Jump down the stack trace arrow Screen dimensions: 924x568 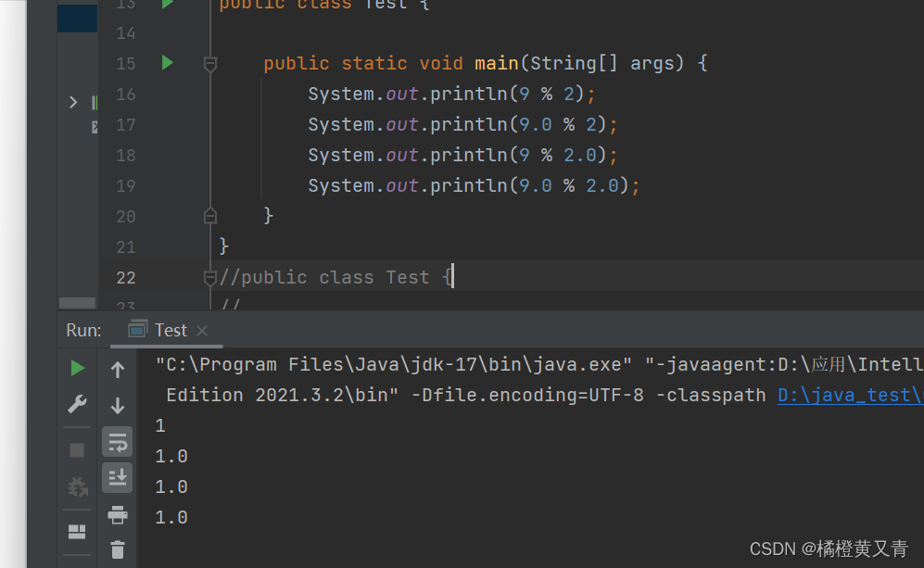pos(118,405)
